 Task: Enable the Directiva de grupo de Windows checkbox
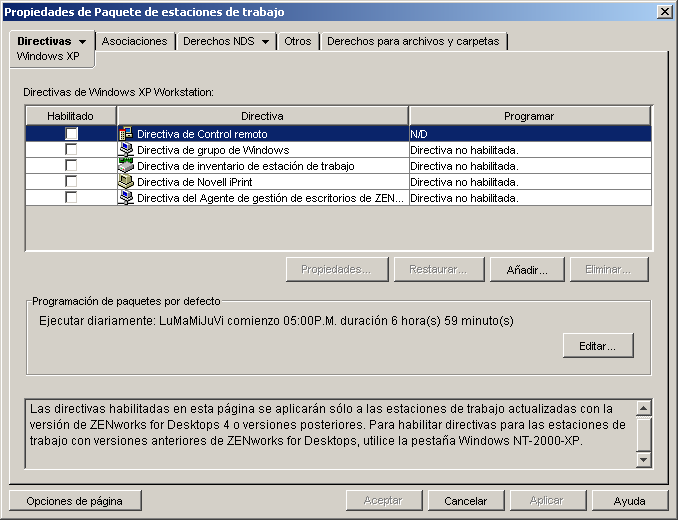click(71, 150)
